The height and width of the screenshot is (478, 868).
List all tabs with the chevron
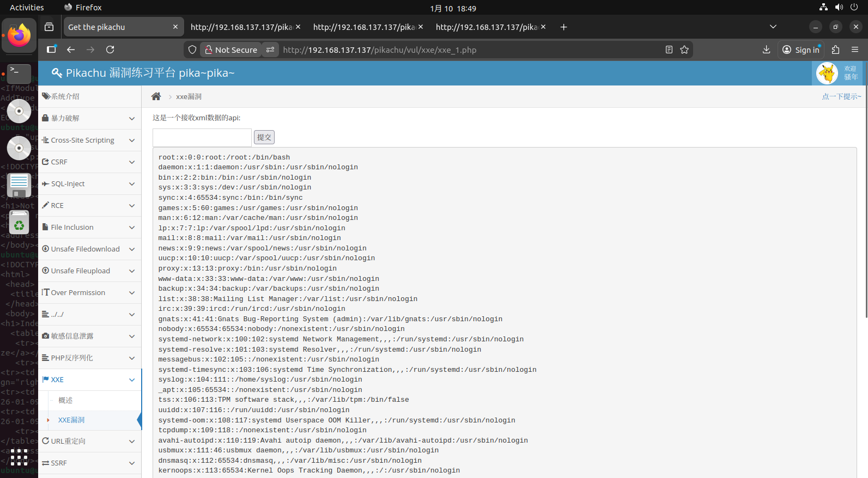tap(773, 27)
